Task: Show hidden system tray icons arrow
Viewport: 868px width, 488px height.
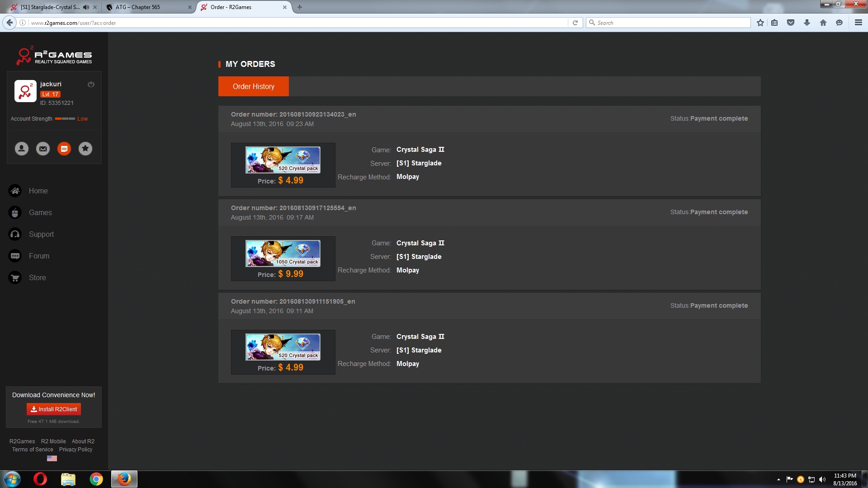Action: [778, 479]
